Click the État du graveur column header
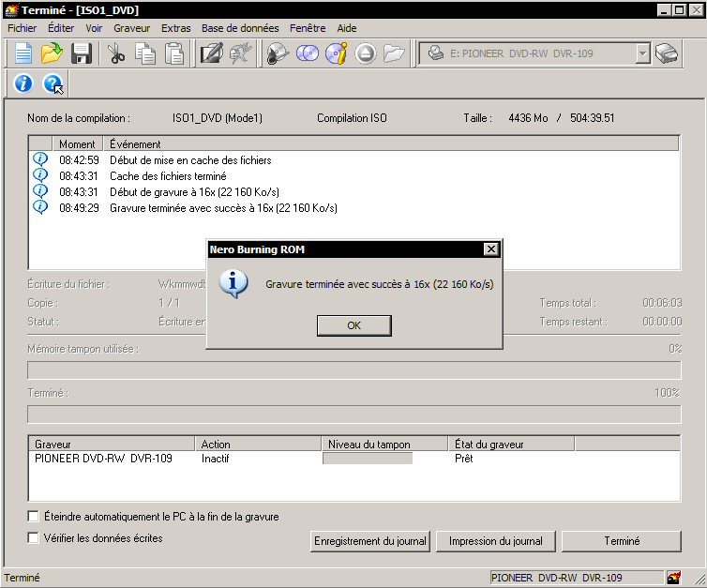 click(x=511, y=444)
